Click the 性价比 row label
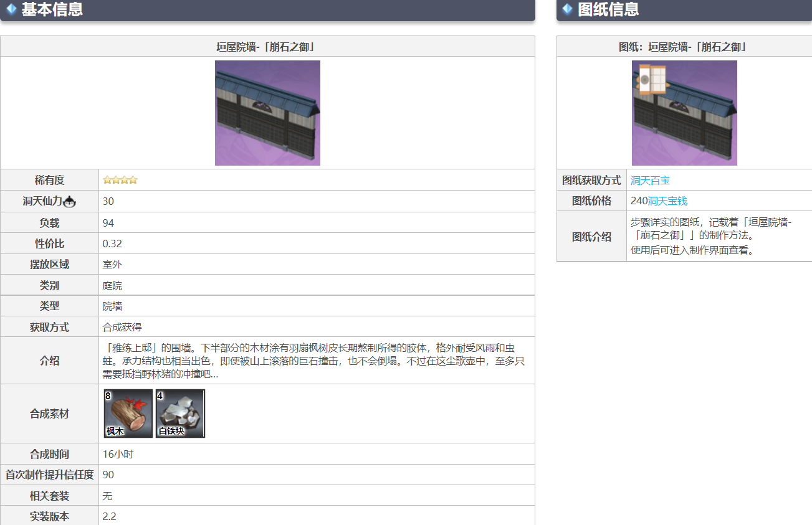 pyautogui.click(x=50, y=244)
